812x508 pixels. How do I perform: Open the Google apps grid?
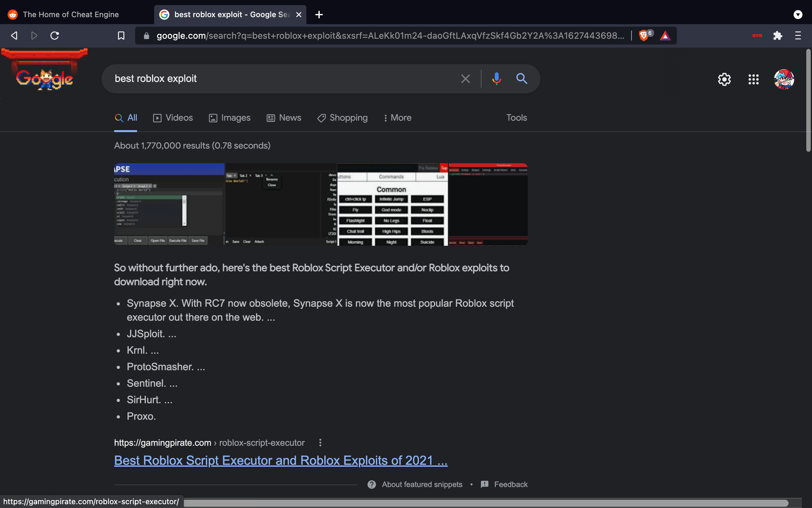(754, 80)
